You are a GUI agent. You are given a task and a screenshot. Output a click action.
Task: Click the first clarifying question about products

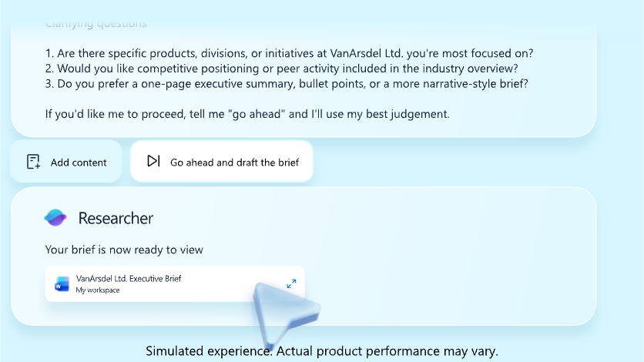pos(289,53)
